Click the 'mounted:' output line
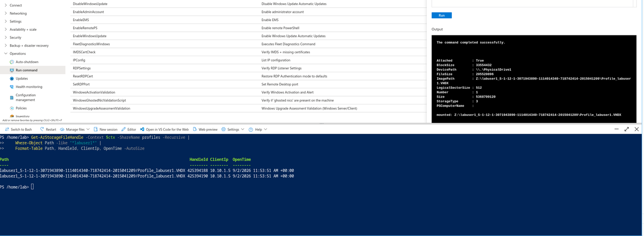This screenshot has width=644, height=236. (x=529, y=115)
